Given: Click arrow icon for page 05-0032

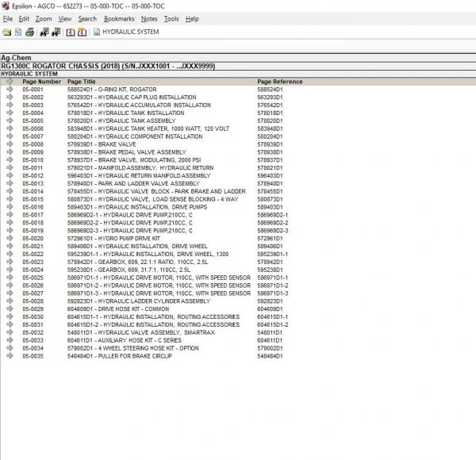Looking at the screenshot, I should click(x=10, y=332).
